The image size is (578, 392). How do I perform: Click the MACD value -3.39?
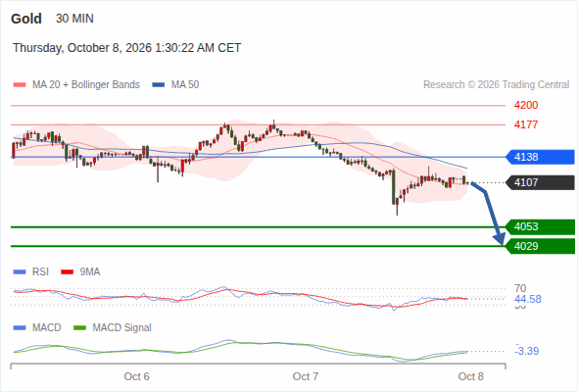527,351
